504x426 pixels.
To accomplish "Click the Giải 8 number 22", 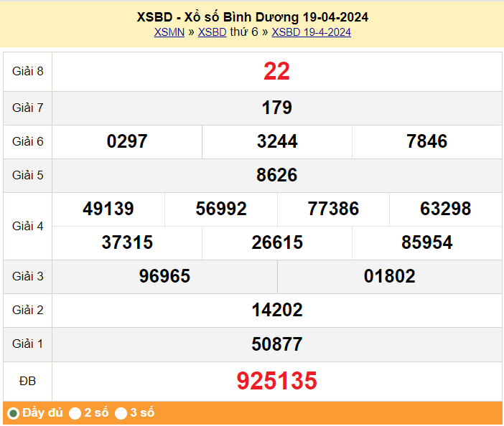I will 276,71.
